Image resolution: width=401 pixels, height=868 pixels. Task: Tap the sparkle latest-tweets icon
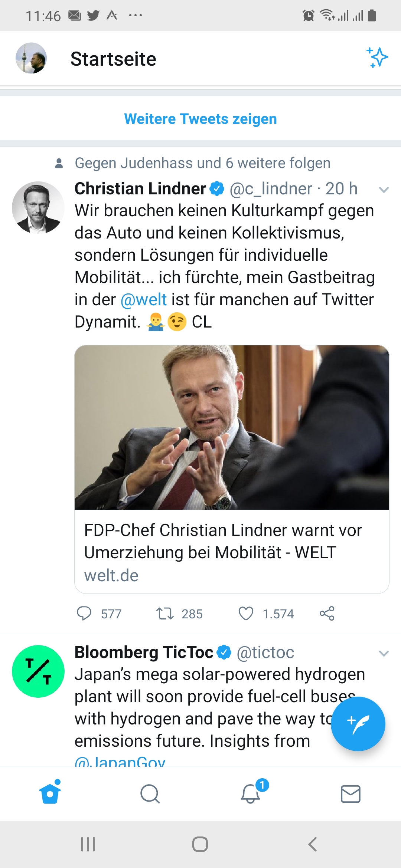pos(377,57)
